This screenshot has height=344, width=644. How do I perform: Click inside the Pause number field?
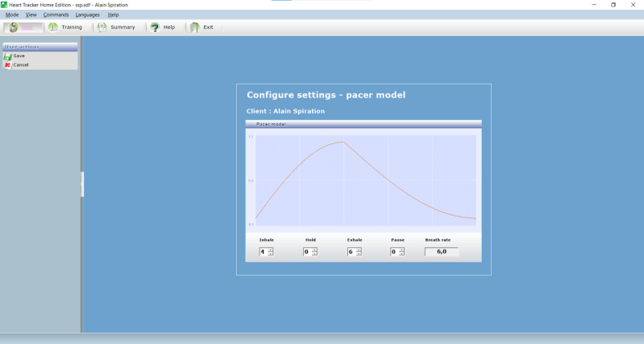tap(394, 251)
